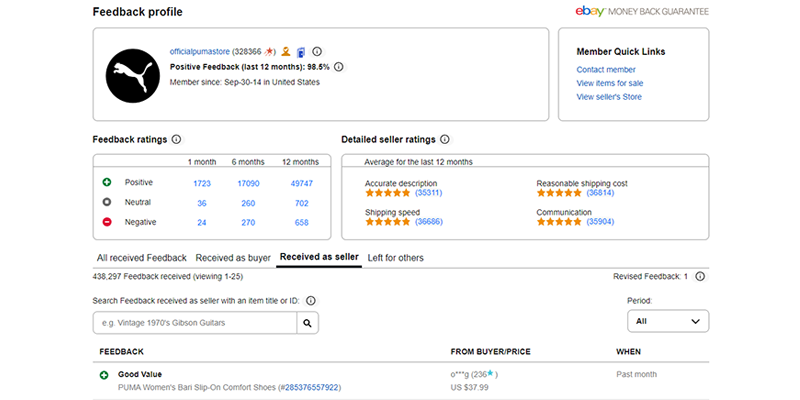Open Feedback ratings info icon

[176, 140]
